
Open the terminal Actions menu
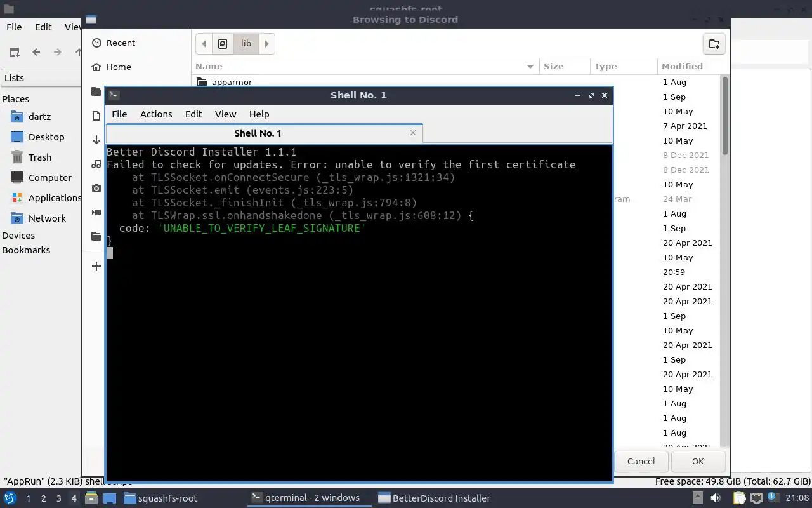tap(156, 114)
